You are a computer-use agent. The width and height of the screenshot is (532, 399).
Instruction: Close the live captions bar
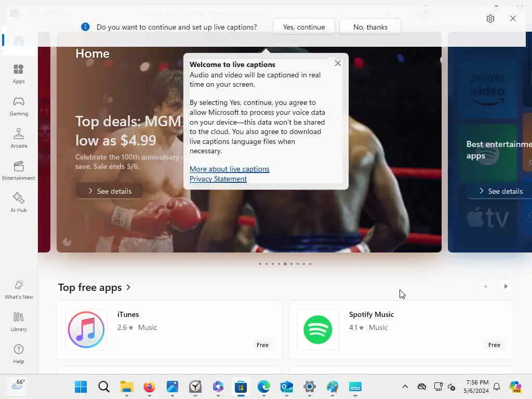click(513, 19)
